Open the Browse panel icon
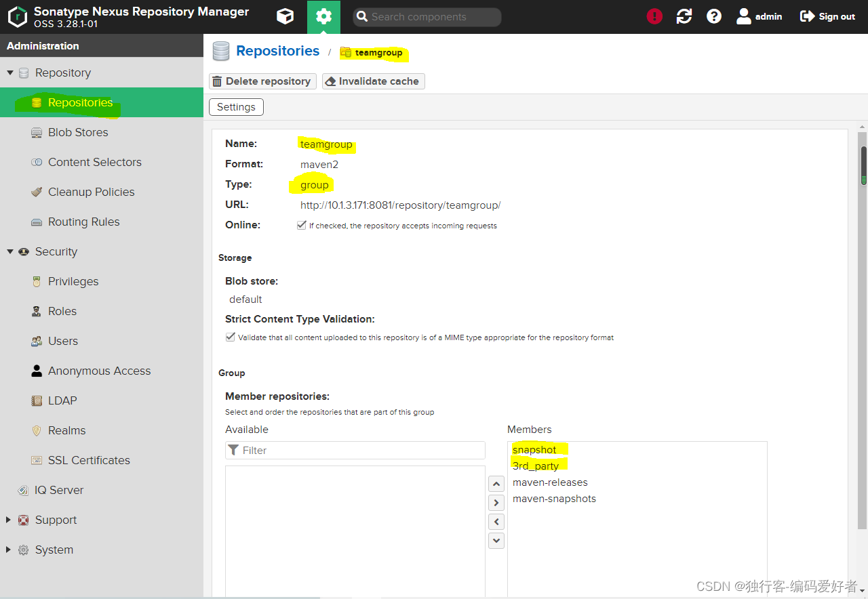 (x=285, y=16)
